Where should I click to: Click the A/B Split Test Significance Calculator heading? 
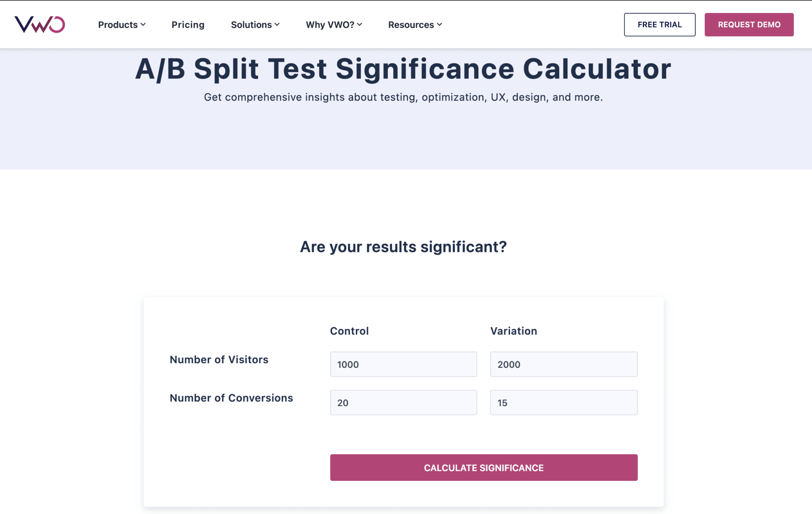tap(403, 69)
